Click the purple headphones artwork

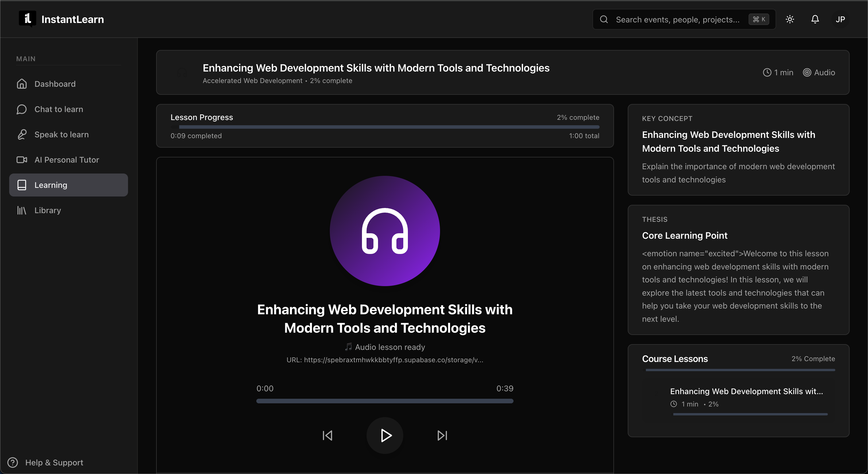(384, 231)
